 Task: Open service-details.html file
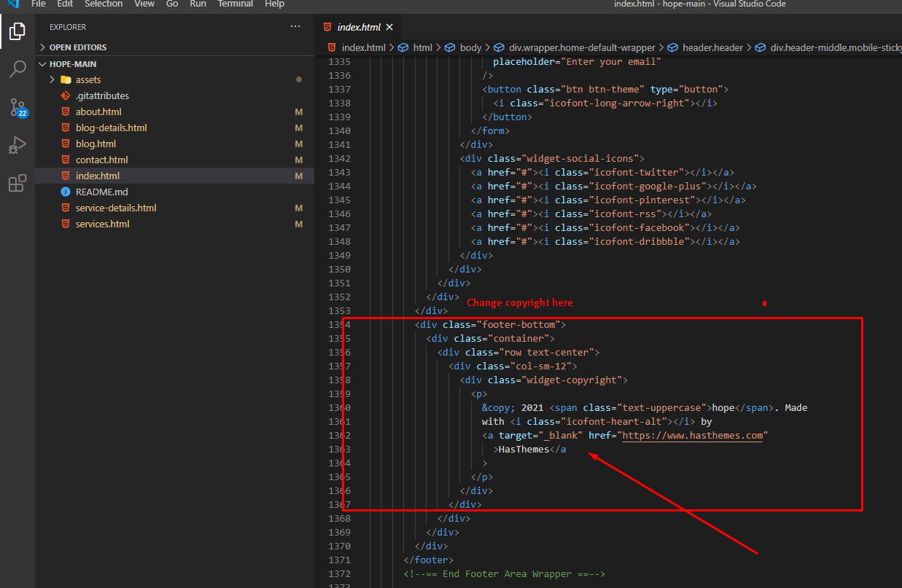point(116,208)
